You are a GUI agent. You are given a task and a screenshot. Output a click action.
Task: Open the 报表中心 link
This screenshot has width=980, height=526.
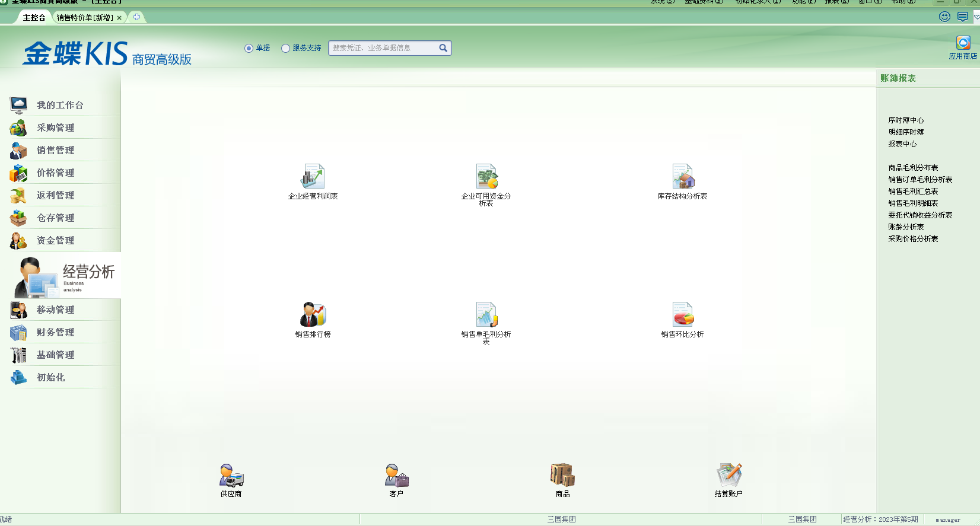[902, 144]
